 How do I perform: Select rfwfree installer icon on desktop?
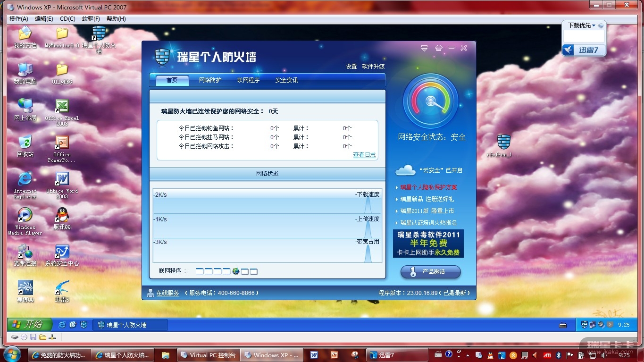pos(504,146)
